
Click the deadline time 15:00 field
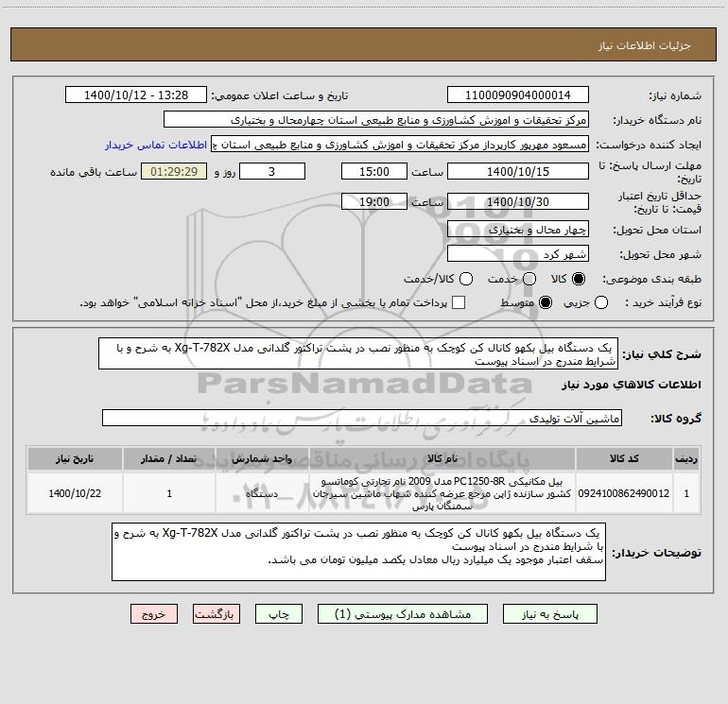coord(374,172)
